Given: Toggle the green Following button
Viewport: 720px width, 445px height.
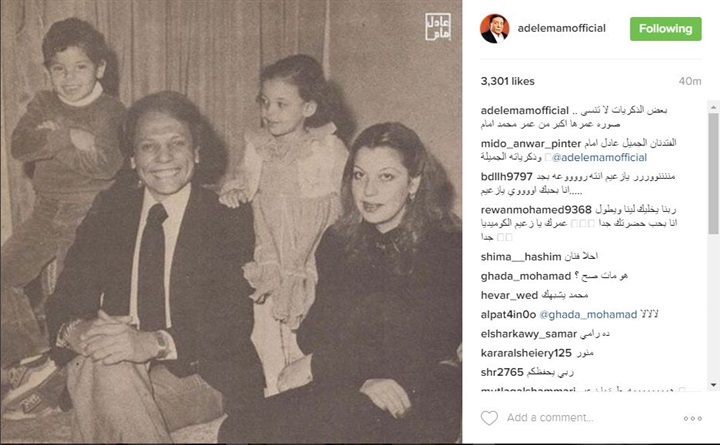Looking at the screenshot, I should click(665, 28).
